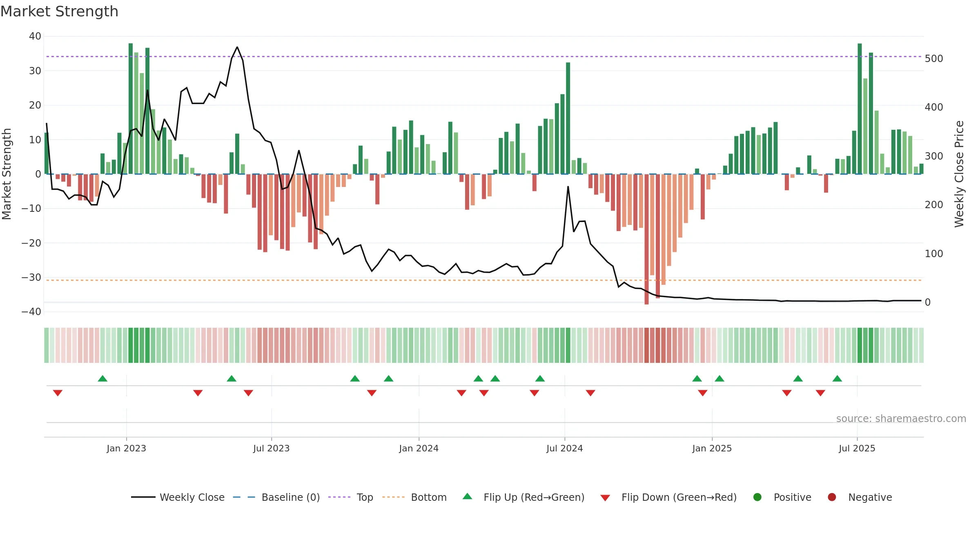Screen dimensions: 980x551
Task: Toggle the Baseline (0) legend entry
Action: coord(276,497)
